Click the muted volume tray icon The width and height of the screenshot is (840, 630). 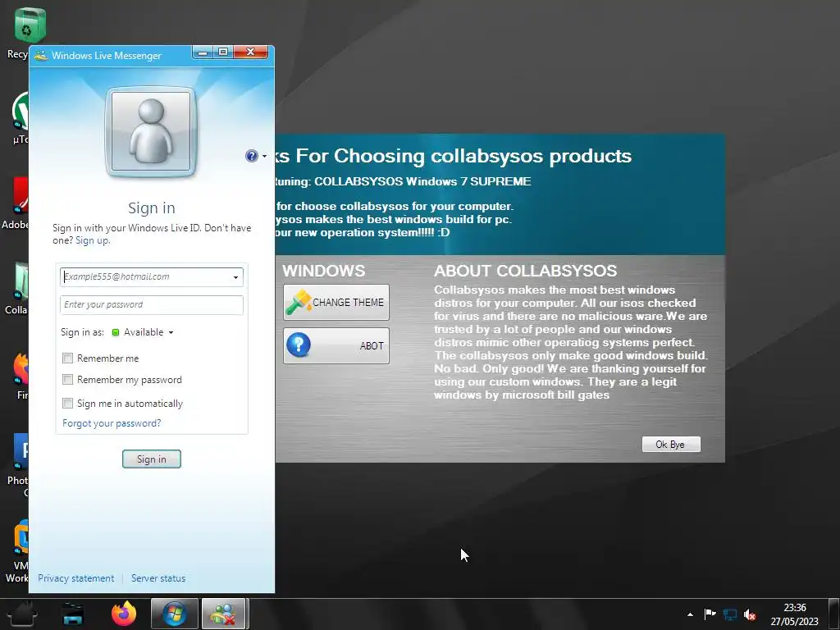[x=750, y=614]
